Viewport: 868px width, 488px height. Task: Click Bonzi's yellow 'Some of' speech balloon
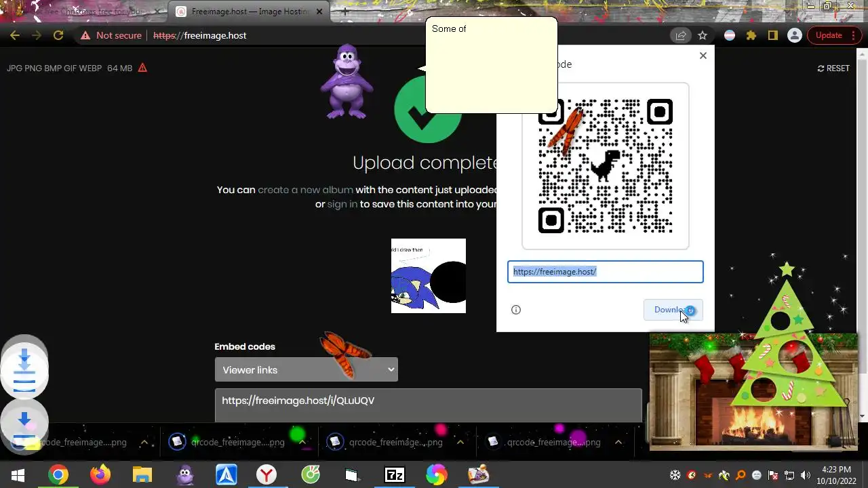pos(492,65)
